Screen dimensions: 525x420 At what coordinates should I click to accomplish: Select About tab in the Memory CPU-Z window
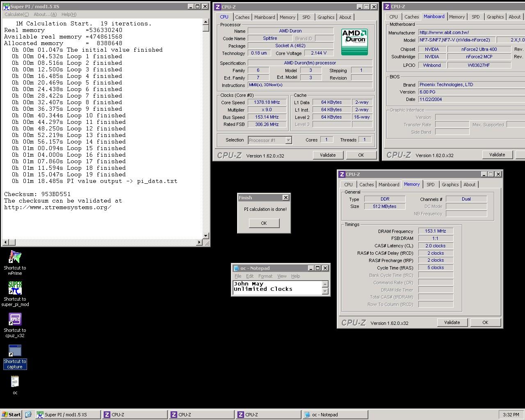[x=470, y=185]
